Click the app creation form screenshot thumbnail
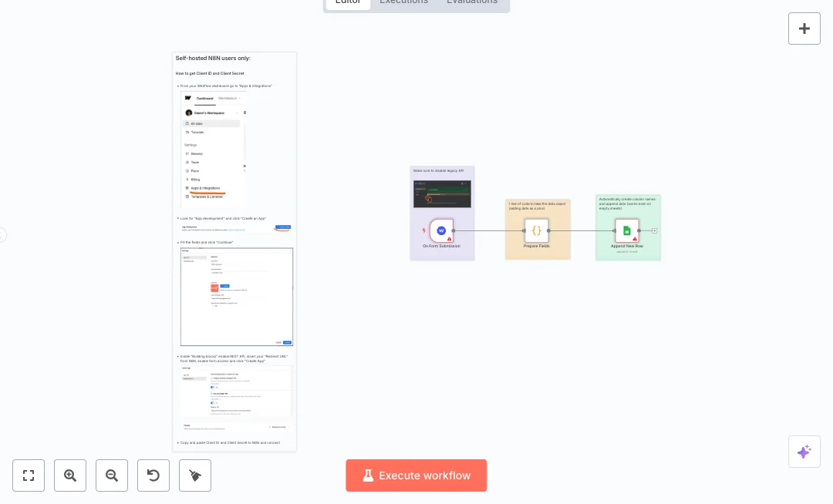This screenshot has width=833, height=504. tap(236, 297)
